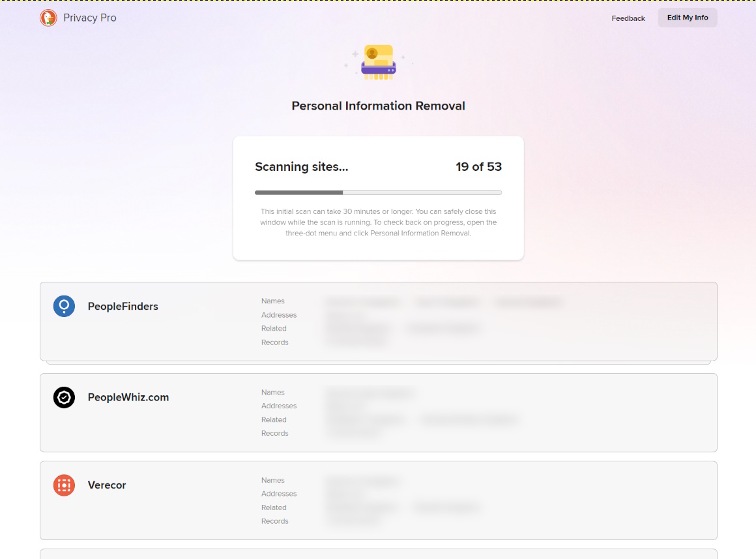
Task: Click the Names label in PeopleFinders card
Action: click(272, 301)
